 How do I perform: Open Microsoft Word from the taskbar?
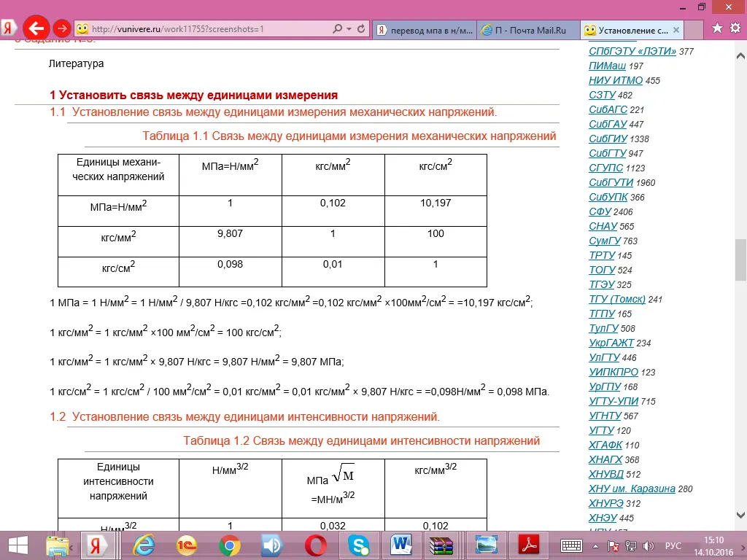(401, 545)
